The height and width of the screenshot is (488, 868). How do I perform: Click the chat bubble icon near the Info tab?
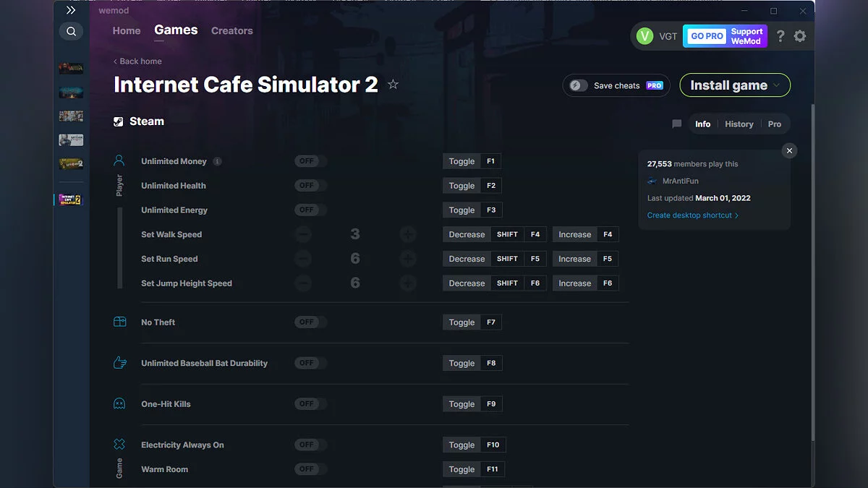(676, 124)
